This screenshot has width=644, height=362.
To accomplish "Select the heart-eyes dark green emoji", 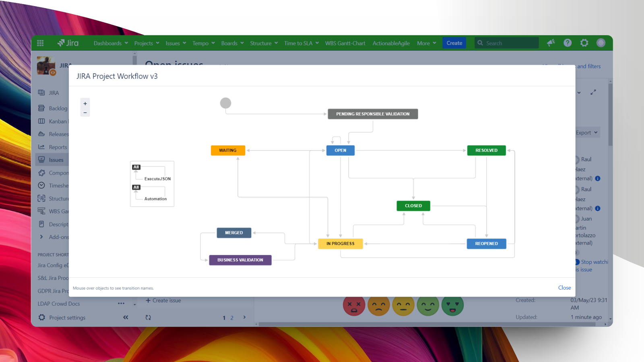I will (452, 306).
